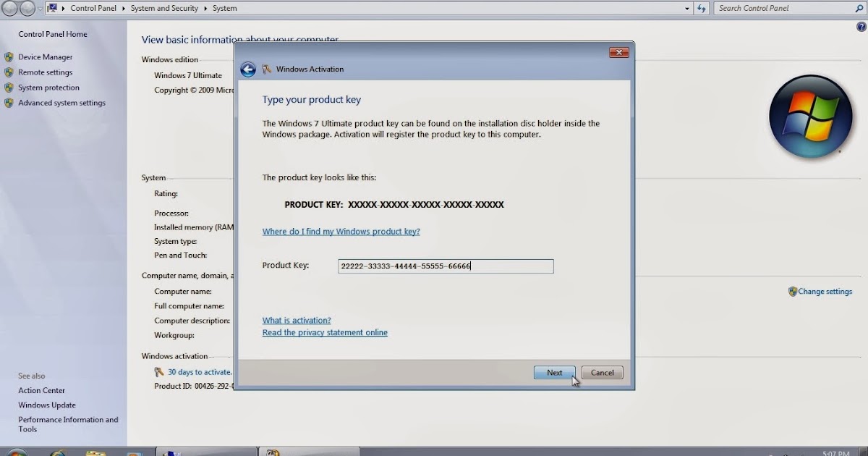
Task: Click the 'Workgroup:' label
Action: (174, 335)
